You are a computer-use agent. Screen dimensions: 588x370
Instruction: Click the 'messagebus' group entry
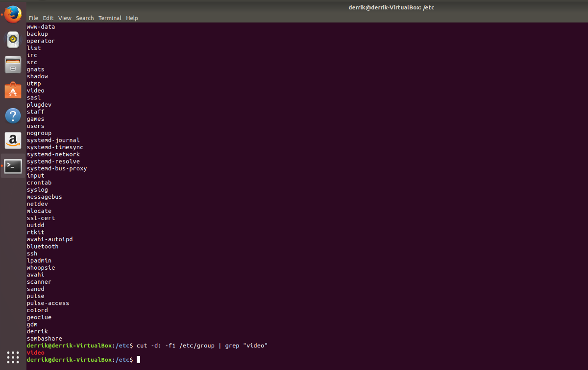(x=45, y=197)
